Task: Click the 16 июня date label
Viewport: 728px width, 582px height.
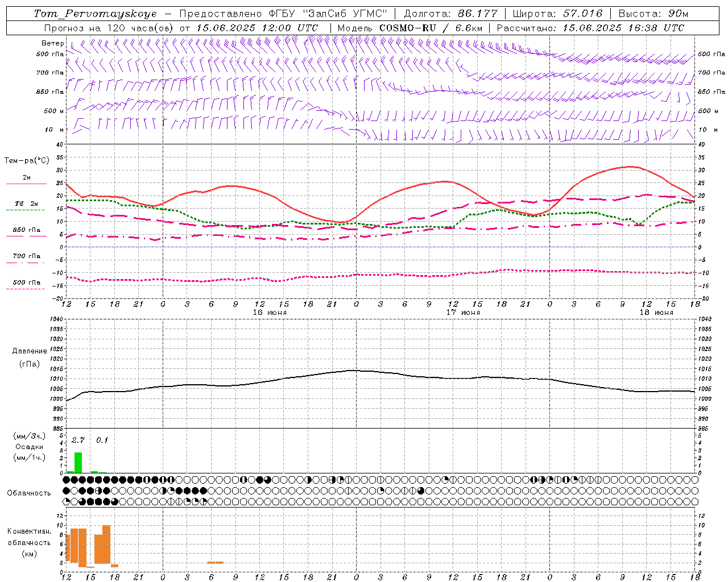Action: coord(270,312)
